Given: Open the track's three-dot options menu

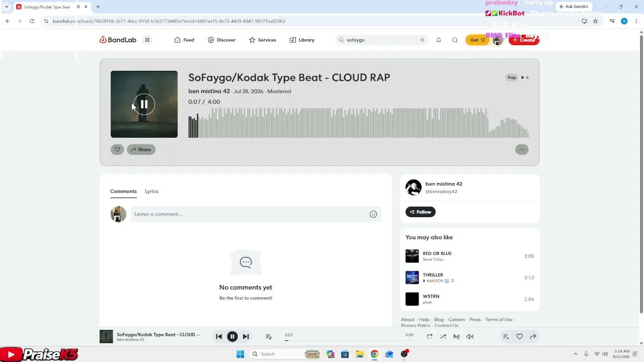Looking at the screenshot, I should (522, 149).
